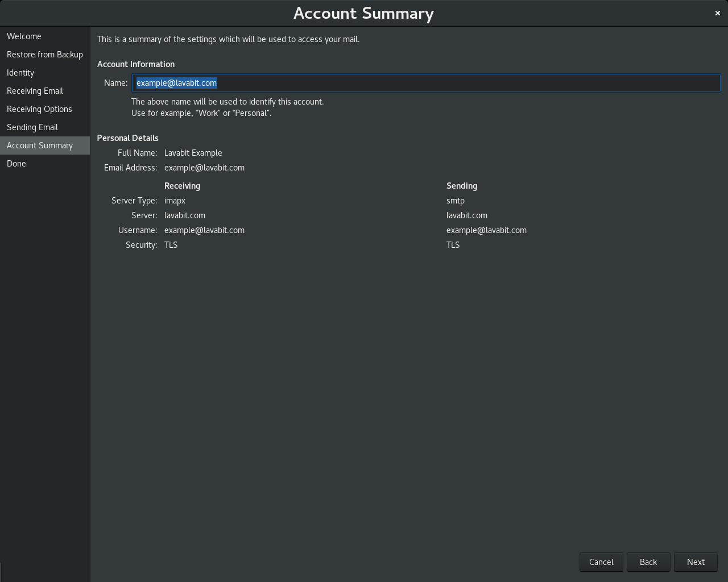Screen dimensions: 728x582
Task: Click the Server: label
Action: pyautogui.click(x=144, y=215)
